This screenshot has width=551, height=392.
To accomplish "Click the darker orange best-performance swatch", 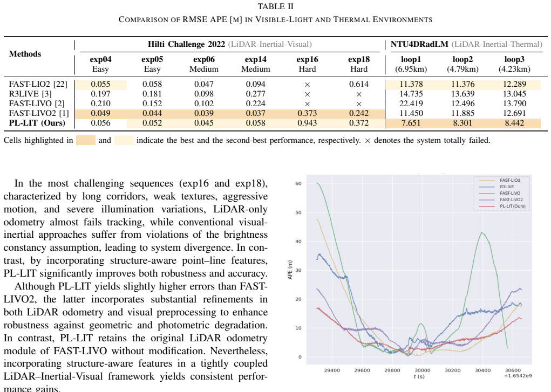I will point(86,140).
